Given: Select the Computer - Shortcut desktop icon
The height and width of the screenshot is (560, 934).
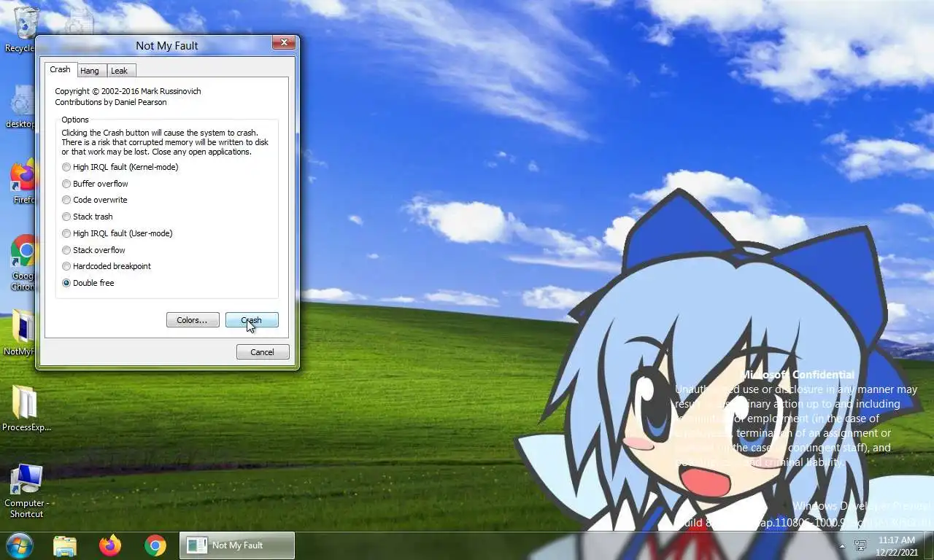Looking at the screenshot, I should (x=26, y=491).
